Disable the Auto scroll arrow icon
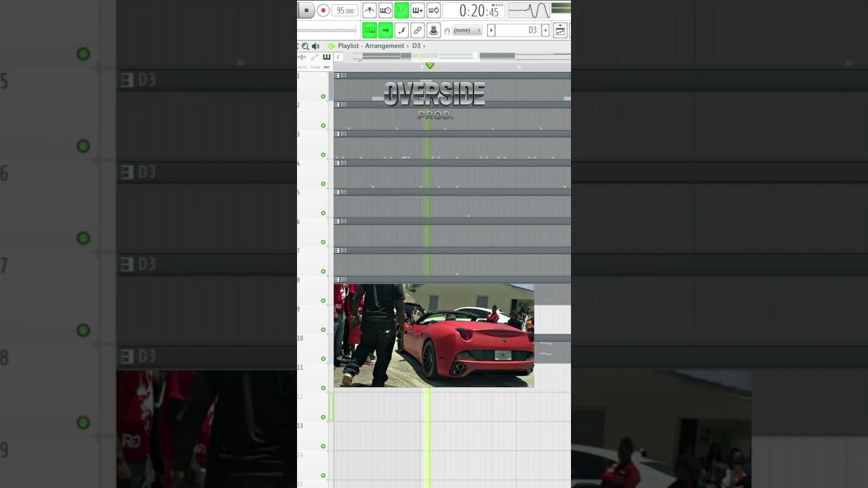The image size is (868, 488). pyautogui.click(x=385, y=30)
